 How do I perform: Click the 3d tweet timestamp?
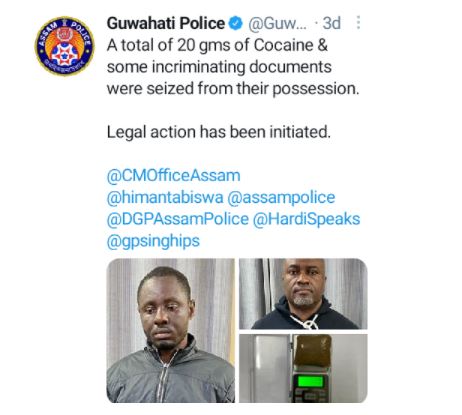point(331,23)
